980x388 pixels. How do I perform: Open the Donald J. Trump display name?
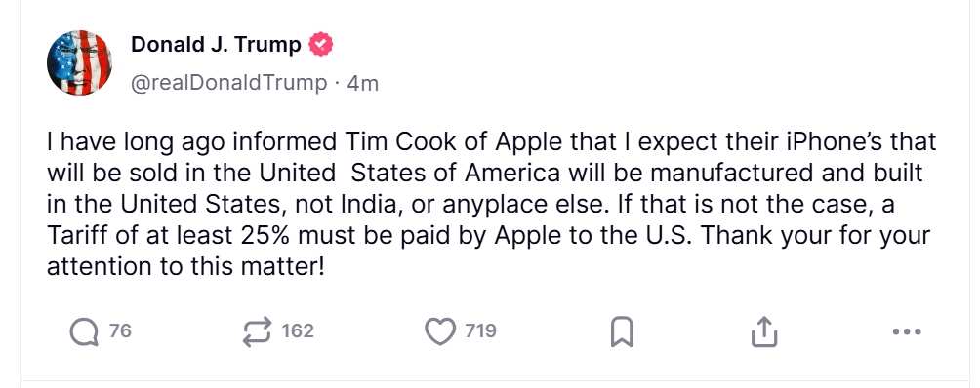click(217, 45)
